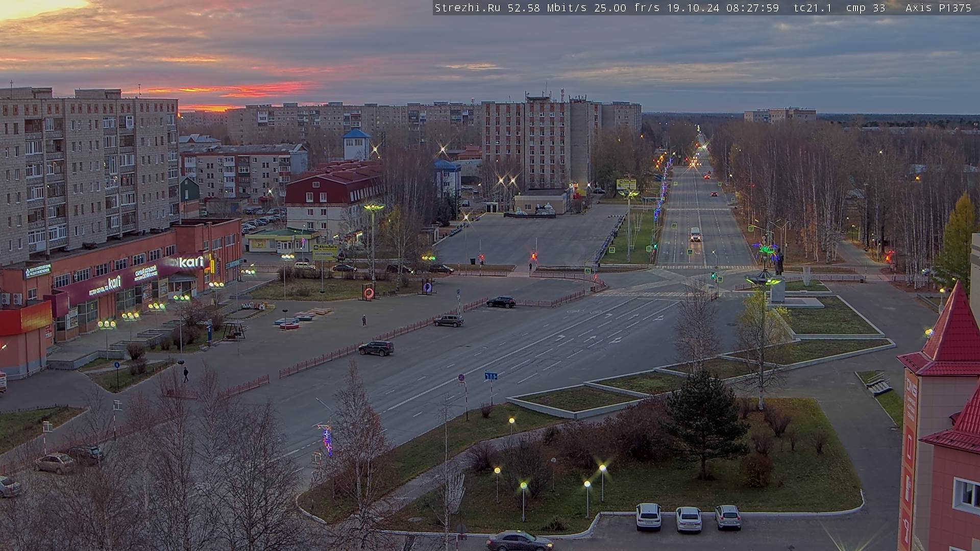This screenshot has height=551, width=980.
Task: Click the Axis P1375 camera model text
Action: [x=938, y=8]
